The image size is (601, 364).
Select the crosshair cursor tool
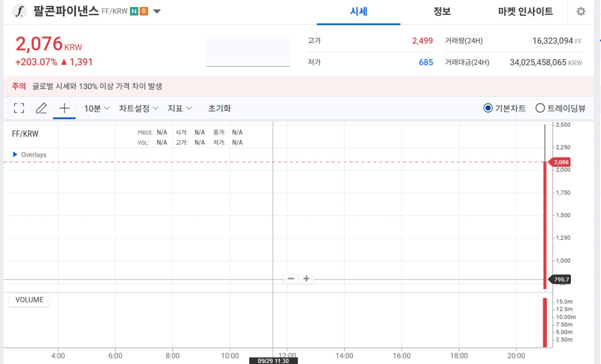(64, 108)
